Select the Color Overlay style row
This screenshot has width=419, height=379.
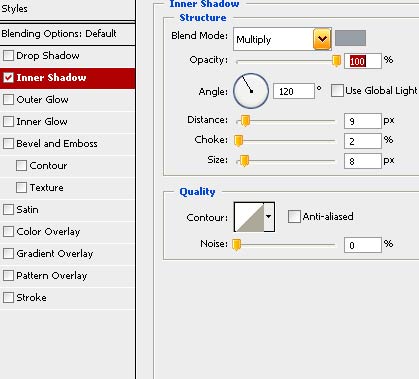[67, 232]
